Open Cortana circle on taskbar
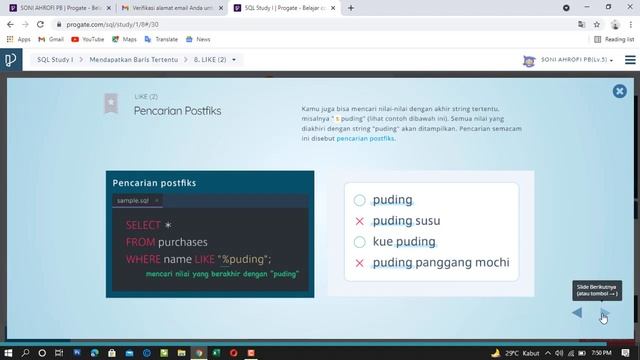 pos(42,353)
